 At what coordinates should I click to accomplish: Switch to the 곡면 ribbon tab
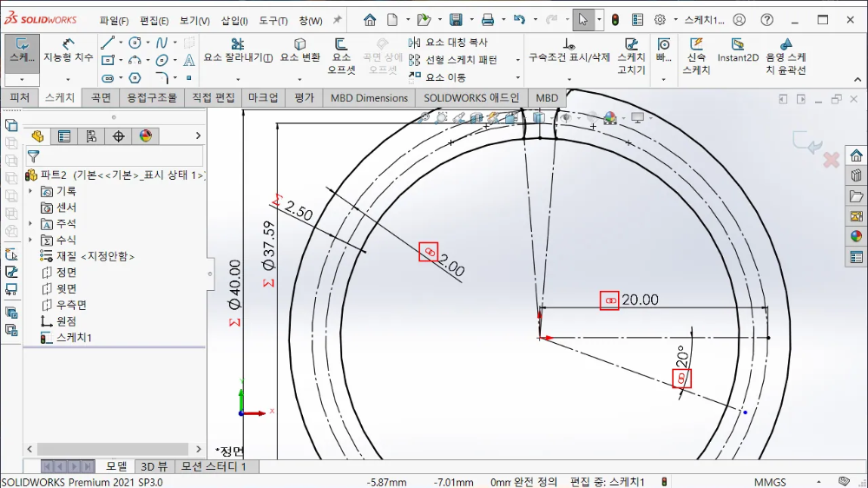(x=101, y=97)
